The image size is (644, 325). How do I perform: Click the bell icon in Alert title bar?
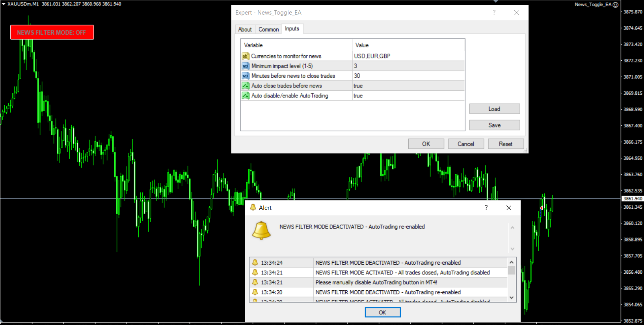coord(253,207)
